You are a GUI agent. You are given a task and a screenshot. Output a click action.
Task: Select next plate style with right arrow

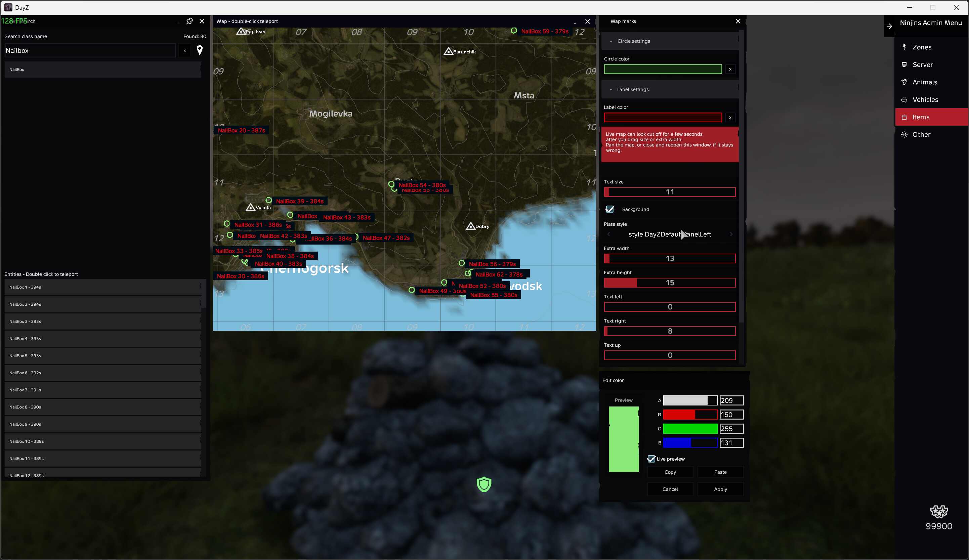pos(731,234)
